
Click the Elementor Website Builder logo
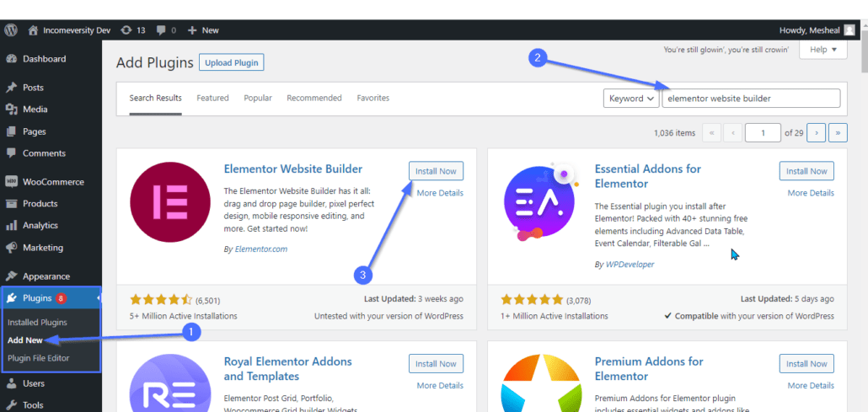(x=170, y=201)
